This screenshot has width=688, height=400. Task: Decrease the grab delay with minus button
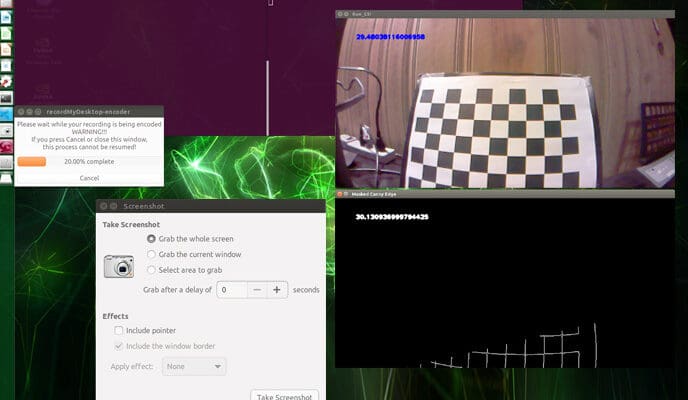click(x=256, y=289)
